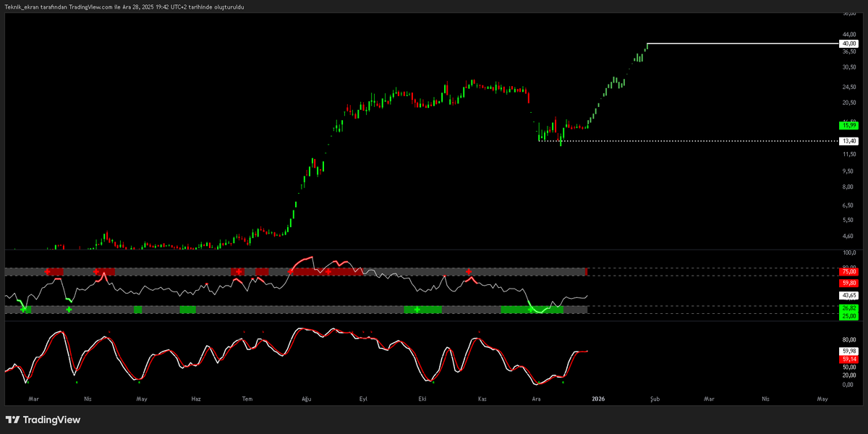Screen dimensions: 868x434
Task: Select the red 59,80 indicator label
Action: pos(848,283)
